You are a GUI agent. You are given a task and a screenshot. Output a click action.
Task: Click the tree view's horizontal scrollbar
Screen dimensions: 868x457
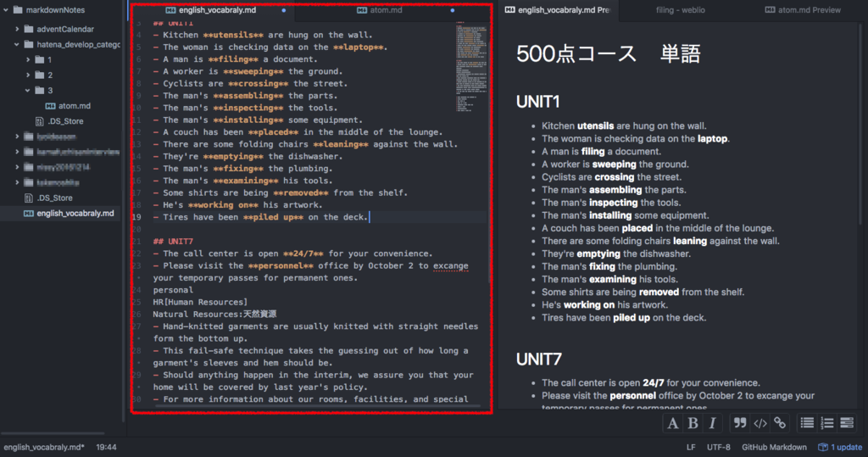53,433
